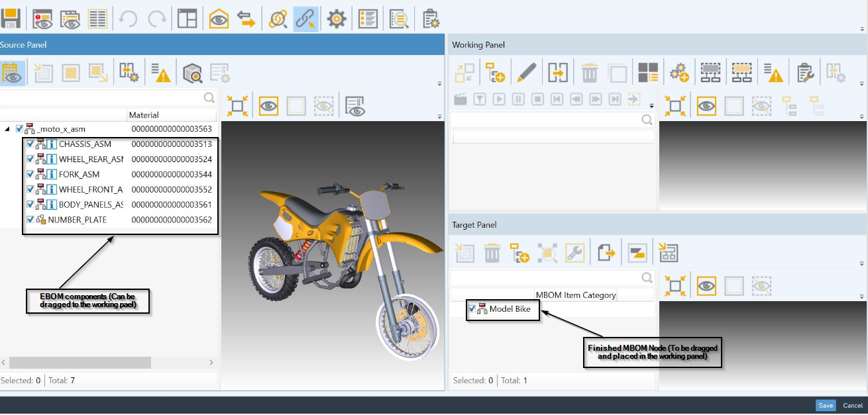Expand Working Panel toolbar overflow arrow
The height and width of the screenshot is (415, 868).
(863, 83)
